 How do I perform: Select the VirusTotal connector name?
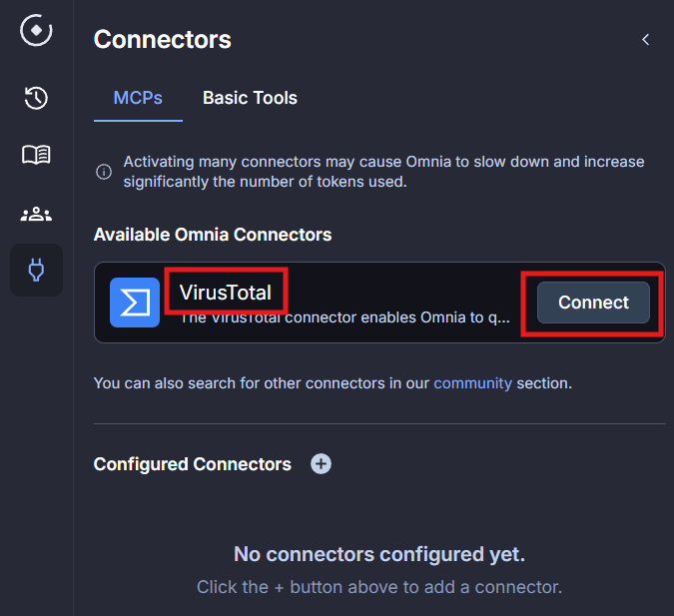pyautogui.click(x=226, y=293)
